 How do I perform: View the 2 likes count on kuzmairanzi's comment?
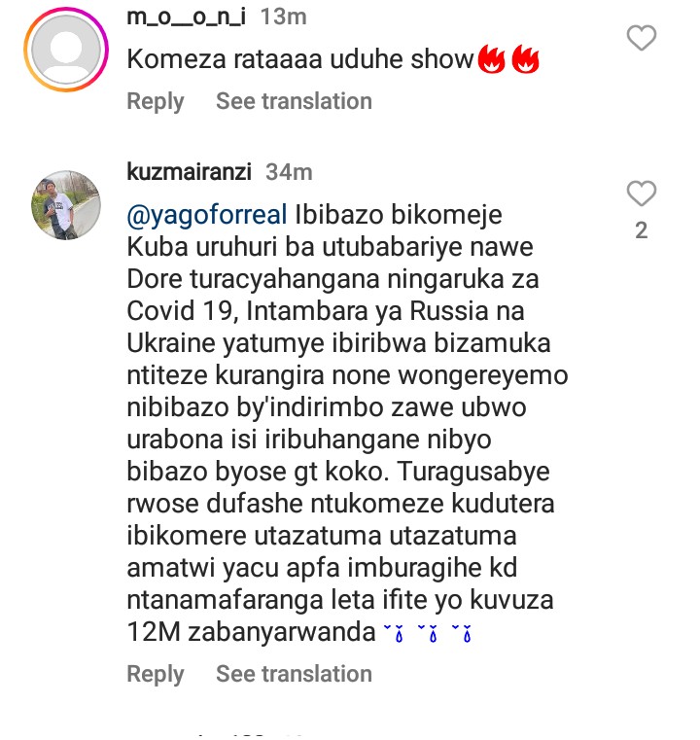(641, 230)
